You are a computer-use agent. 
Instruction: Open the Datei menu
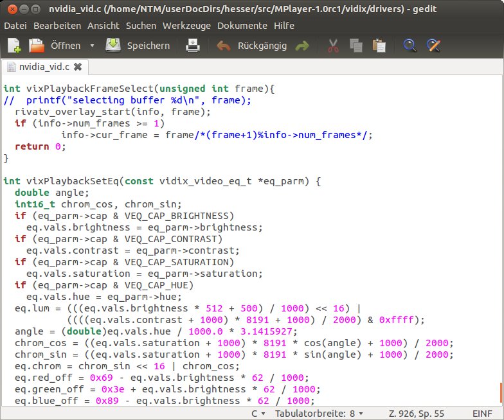pyautogui.click(x=15, y=26)
